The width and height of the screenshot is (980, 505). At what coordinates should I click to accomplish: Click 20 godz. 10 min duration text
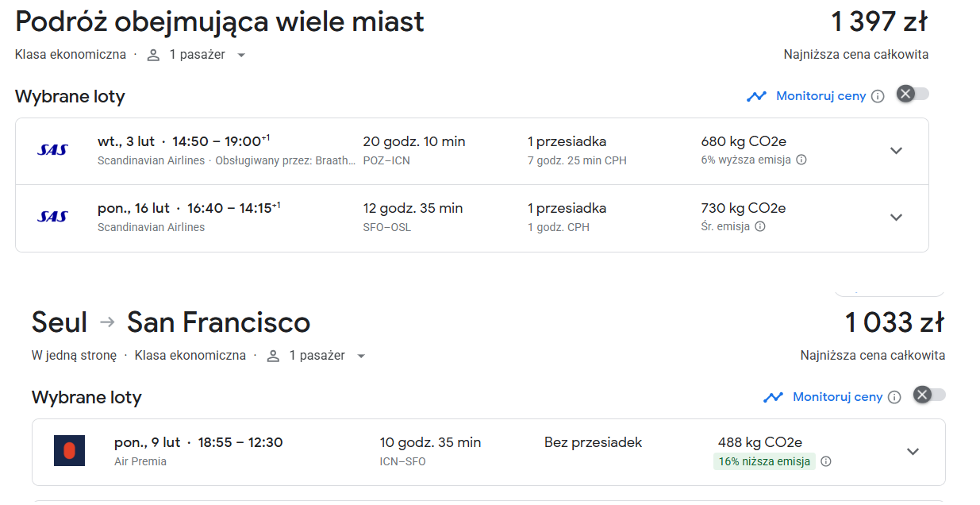(414, 142)
